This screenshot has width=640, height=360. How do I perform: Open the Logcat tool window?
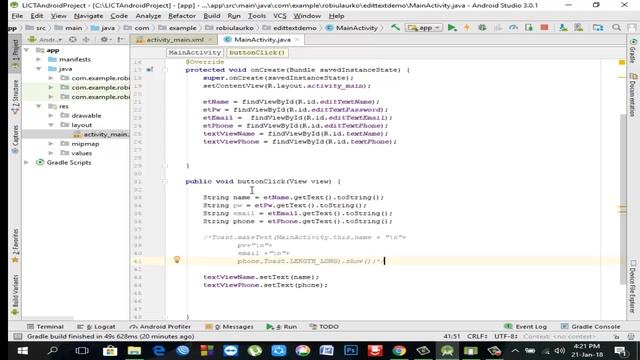click(x=96, y=327)
